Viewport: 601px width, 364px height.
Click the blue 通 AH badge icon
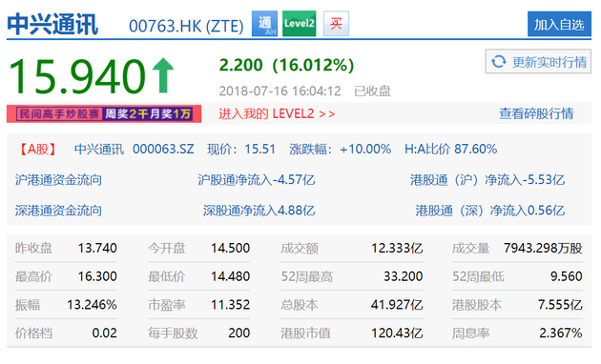pos(264,24)
